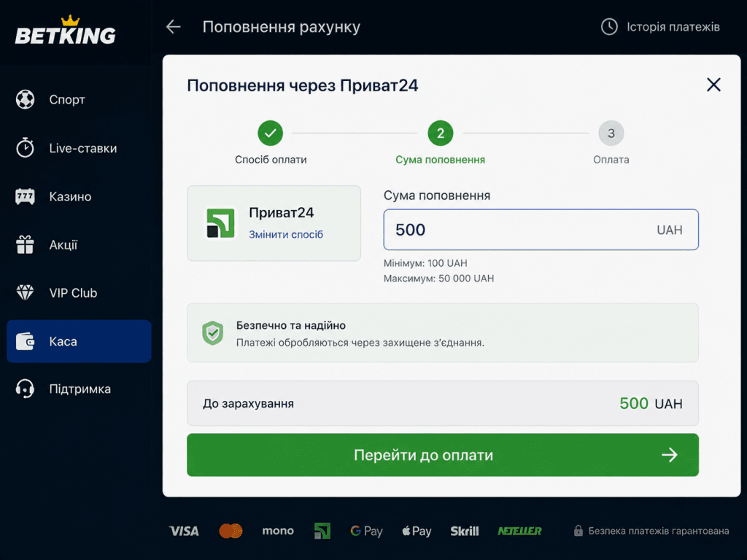747x560 pixels.
Task: Click the Google Pay logo
Action: click(x=366, y=531)
